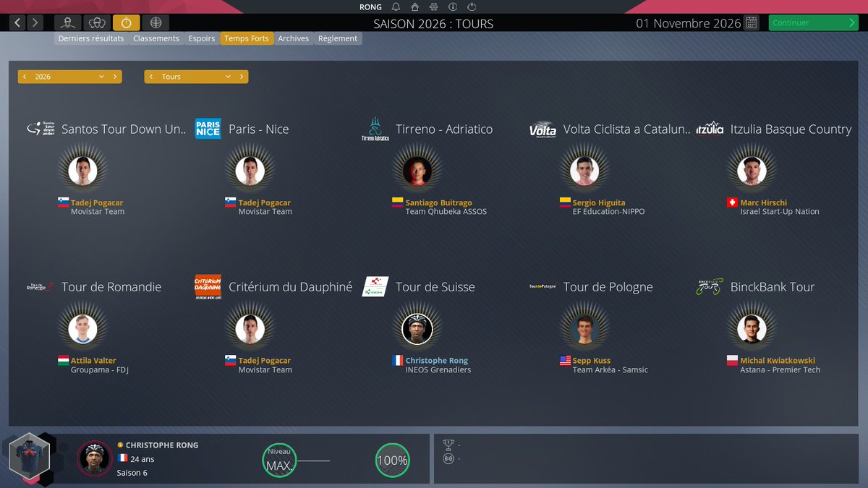This screenshot has height=488, width=868.
Task: Open the info icon in top bar
Action: (x=453, y=7)
